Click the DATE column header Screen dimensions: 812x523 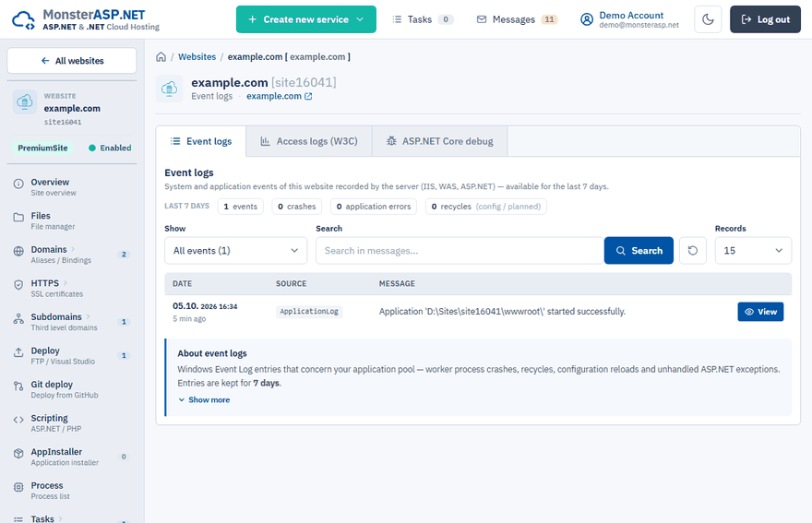(183, 284)
